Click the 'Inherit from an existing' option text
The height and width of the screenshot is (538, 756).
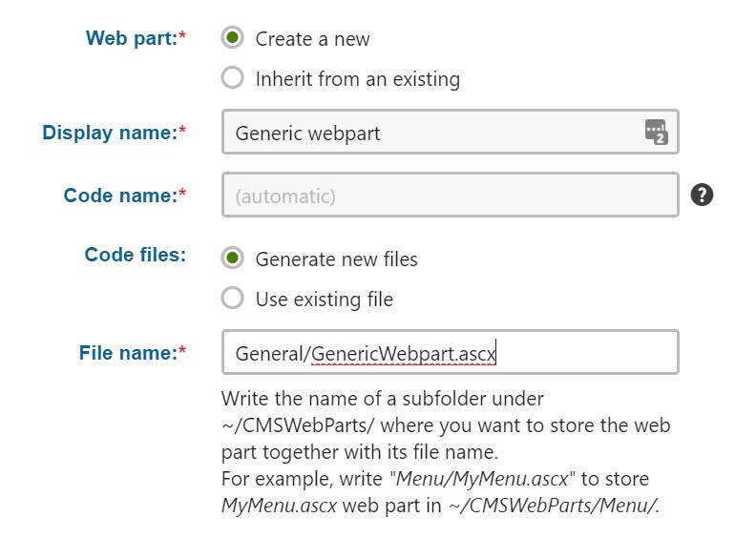coord(358,79)
